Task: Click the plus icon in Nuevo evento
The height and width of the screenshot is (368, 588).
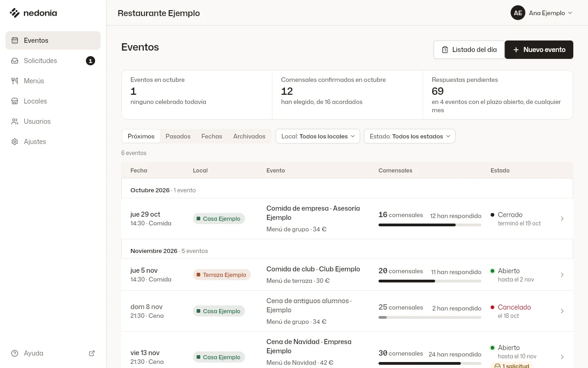Action: (x=516, y=50)
